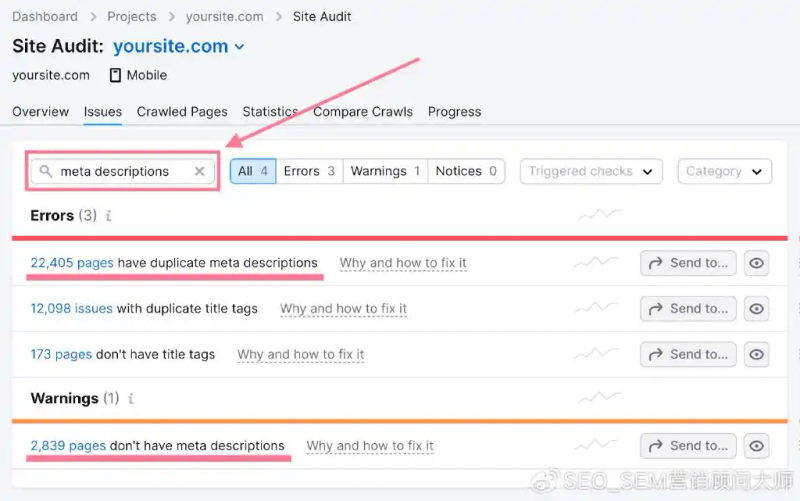Click the search magnifier icon
Screen dimensions: 800x501
[x=45, y=171]
